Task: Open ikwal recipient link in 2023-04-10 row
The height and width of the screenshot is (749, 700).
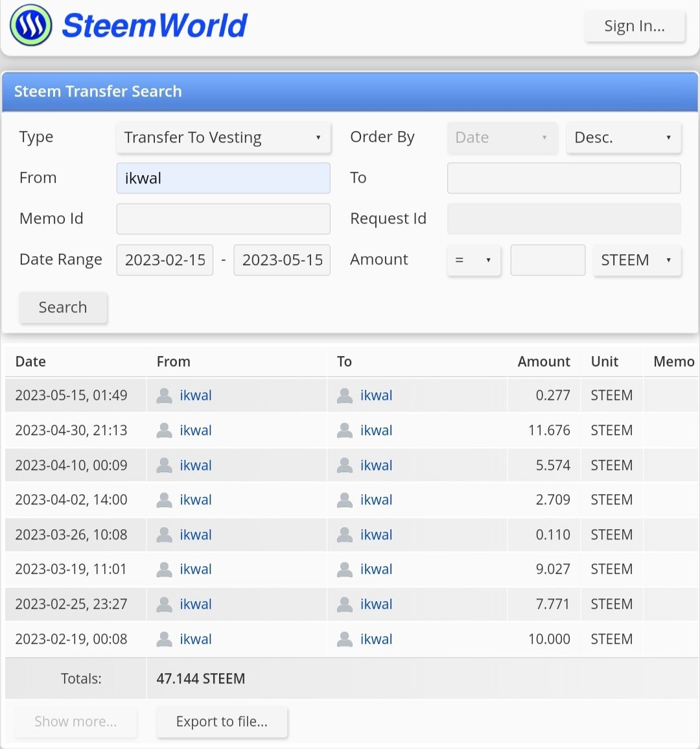Action: coord(377,465)
